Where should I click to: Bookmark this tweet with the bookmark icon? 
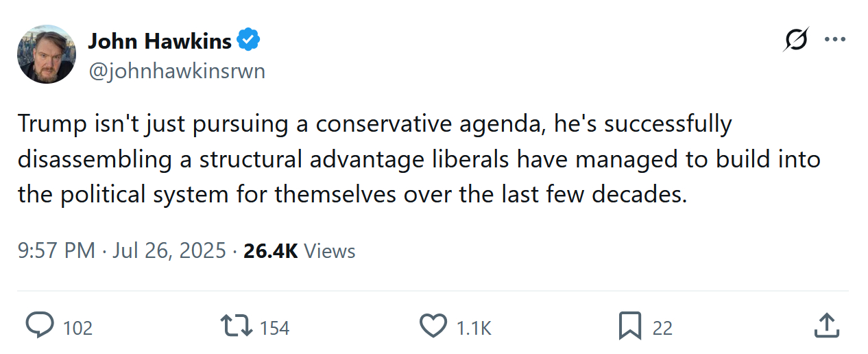pos(629,326)
